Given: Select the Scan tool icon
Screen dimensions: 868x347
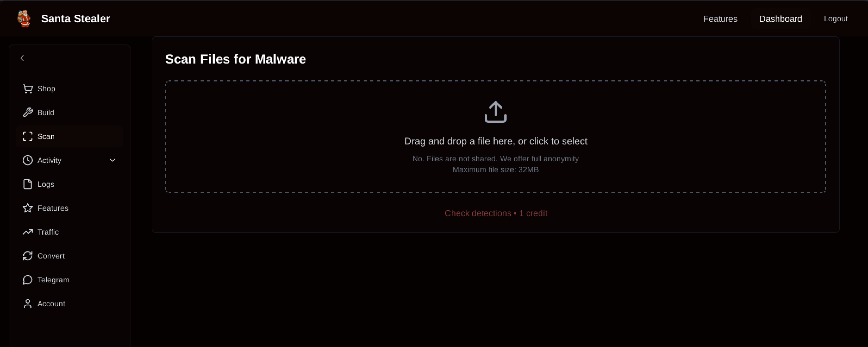Looking at the screenshot, I should pyautogui.click(x=28, y=136).
